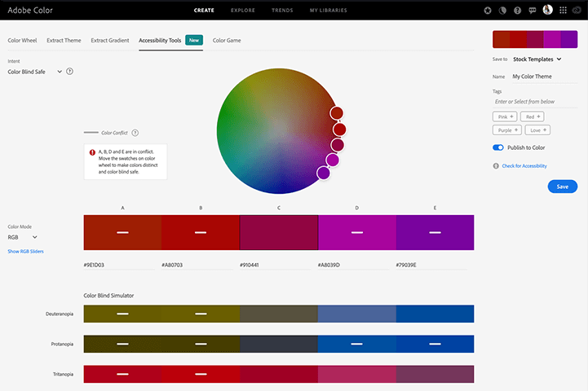Select swatch B color #A80703
The image size is (588, 391).
point(201,233)
